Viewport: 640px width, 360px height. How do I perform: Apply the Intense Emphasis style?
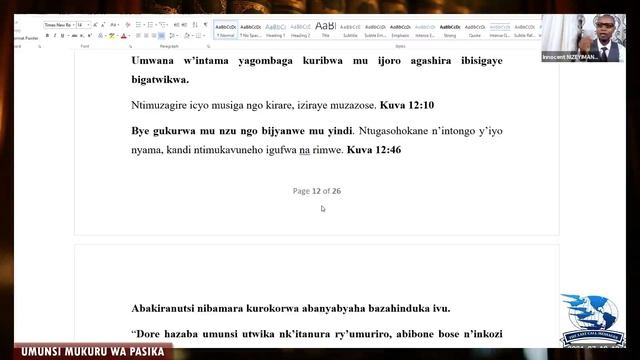click(x=425, y=30)
